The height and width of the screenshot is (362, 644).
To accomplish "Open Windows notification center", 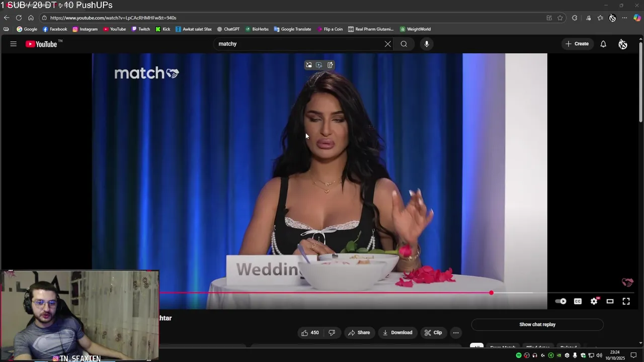I will 634,355.
